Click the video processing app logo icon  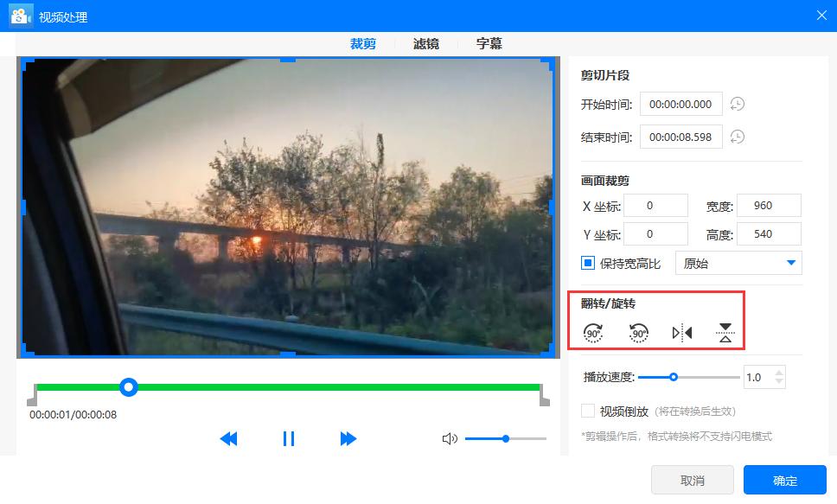click(20, 15)
